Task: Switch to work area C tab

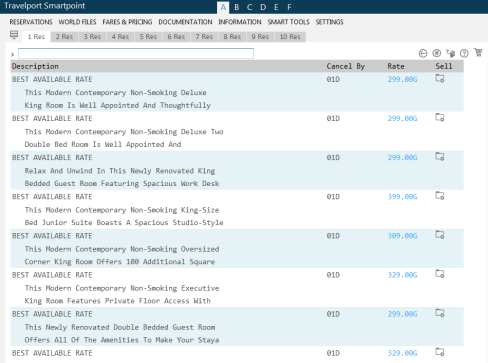Action: [x=249, y=7]
